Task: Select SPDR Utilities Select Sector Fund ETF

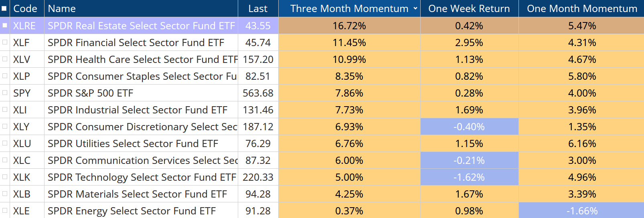Action: point(133,143)
